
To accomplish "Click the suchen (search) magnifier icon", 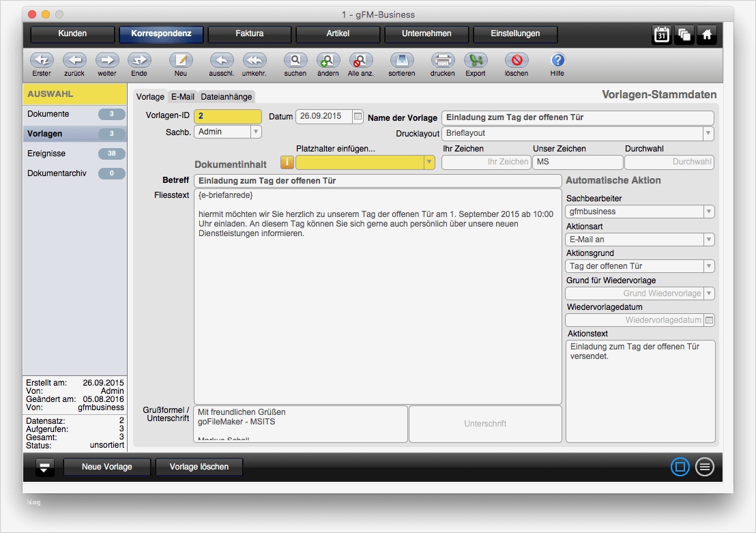I will point(295,60).
